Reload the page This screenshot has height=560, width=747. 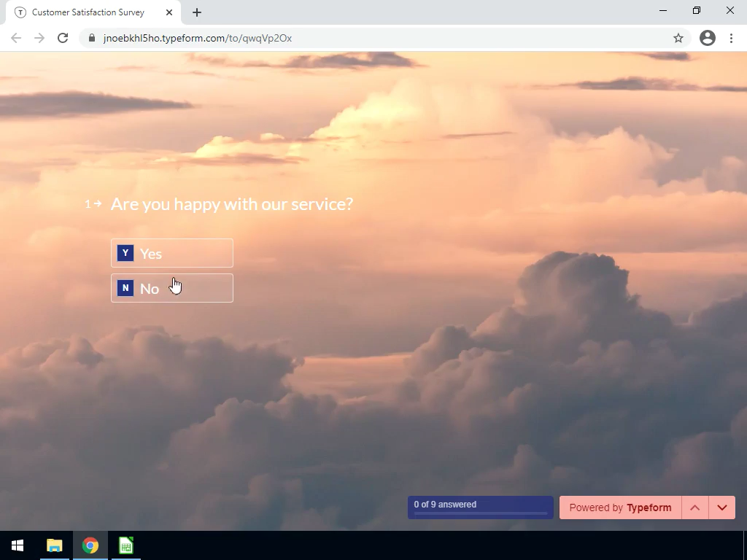[x=63, y=38]
